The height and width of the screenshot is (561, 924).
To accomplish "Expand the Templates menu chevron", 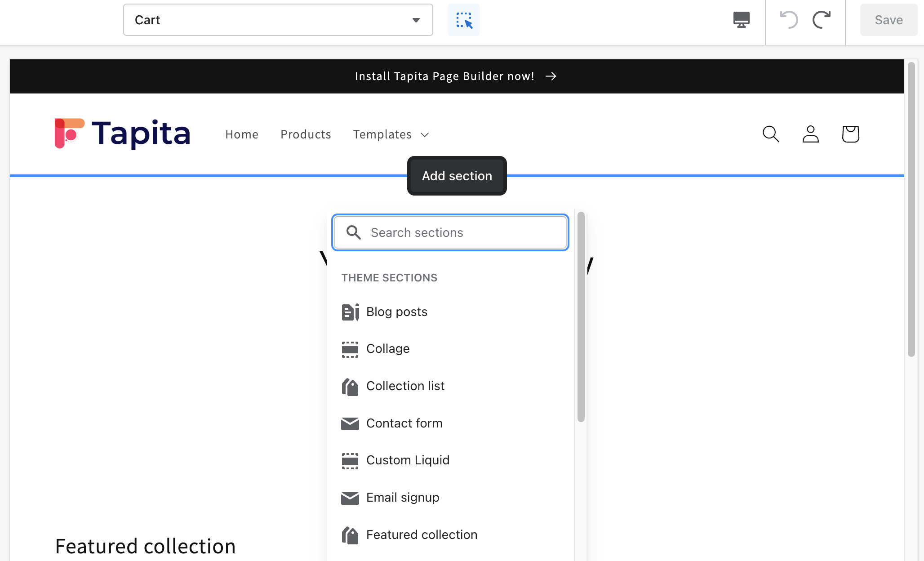I will (425, 135).
